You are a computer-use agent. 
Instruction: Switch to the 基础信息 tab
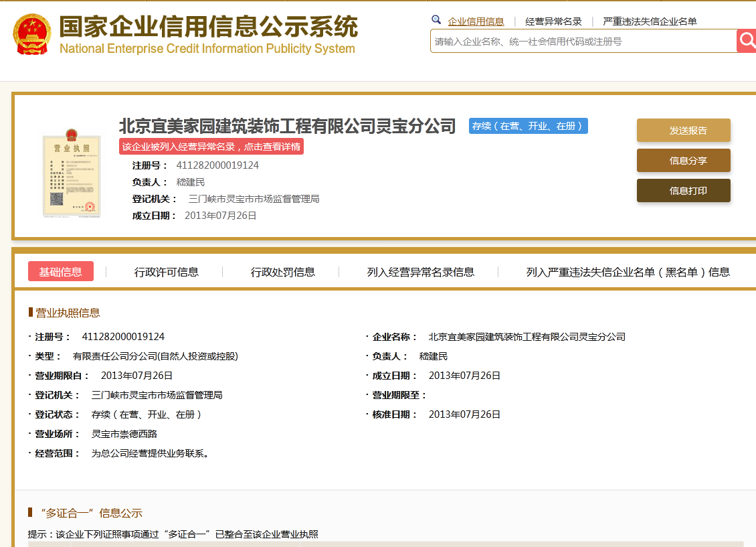[61, 272]
